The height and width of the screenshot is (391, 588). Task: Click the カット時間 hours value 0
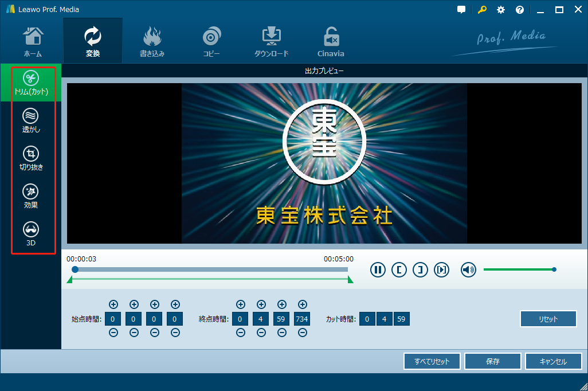coord(367,319)
